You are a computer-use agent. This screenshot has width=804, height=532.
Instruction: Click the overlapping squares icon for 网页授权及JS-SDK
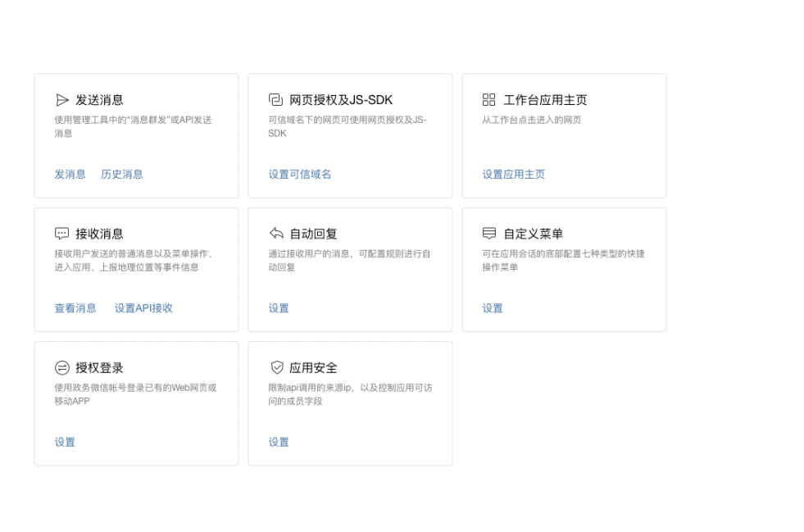tap(276, 99)
